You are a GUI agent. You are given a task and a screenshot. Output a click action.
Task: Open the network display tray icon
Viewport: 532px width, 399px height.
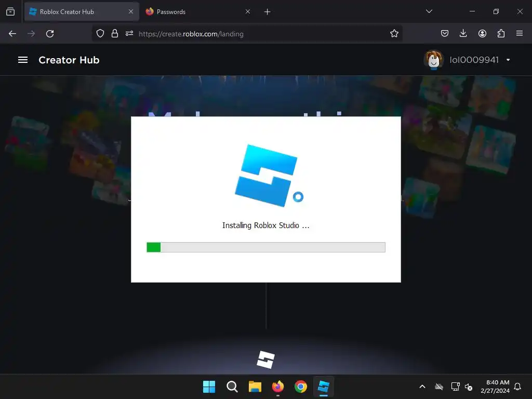[455, 387]
